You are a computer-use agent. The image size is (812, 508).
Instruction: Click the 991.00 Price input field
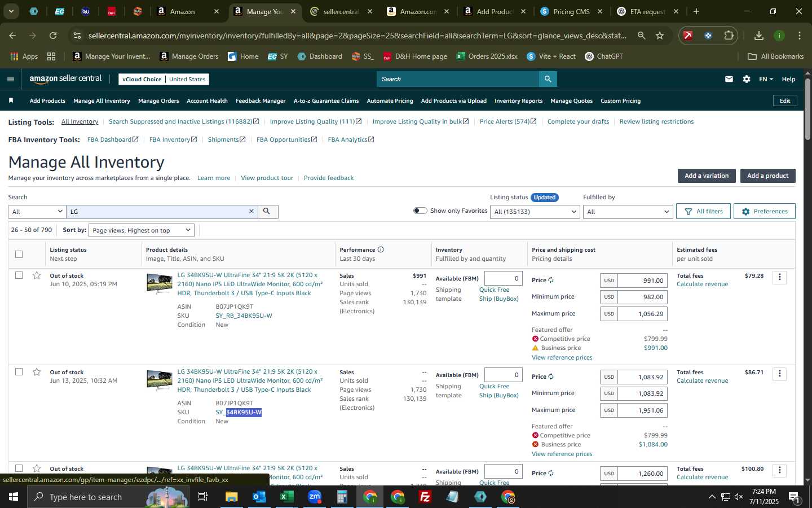click(642, 281)
